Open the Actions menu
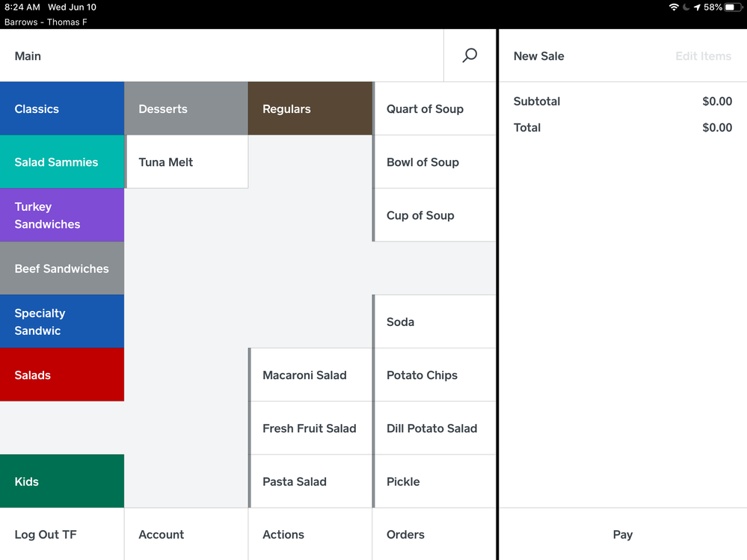Viewport: 747px width, 560px height. point(310,535)
